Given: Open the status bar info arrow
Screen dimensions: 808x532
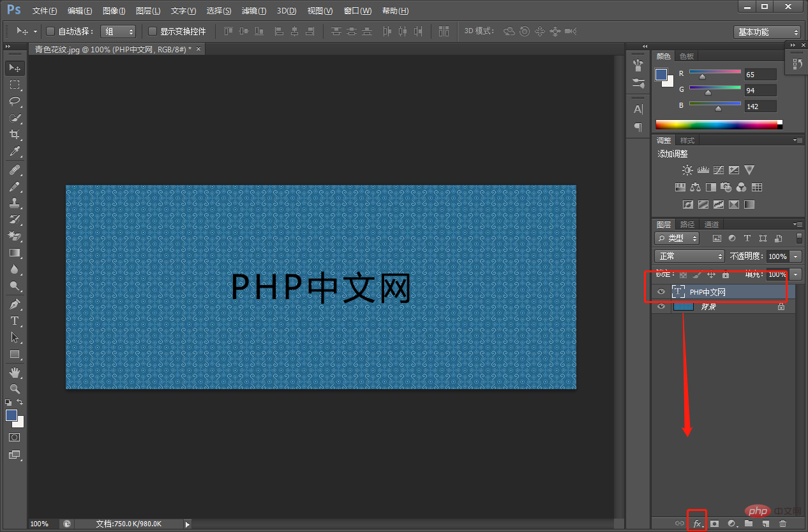Looking at the screenshot, I should pyautogui.click(x=188, y=524).
